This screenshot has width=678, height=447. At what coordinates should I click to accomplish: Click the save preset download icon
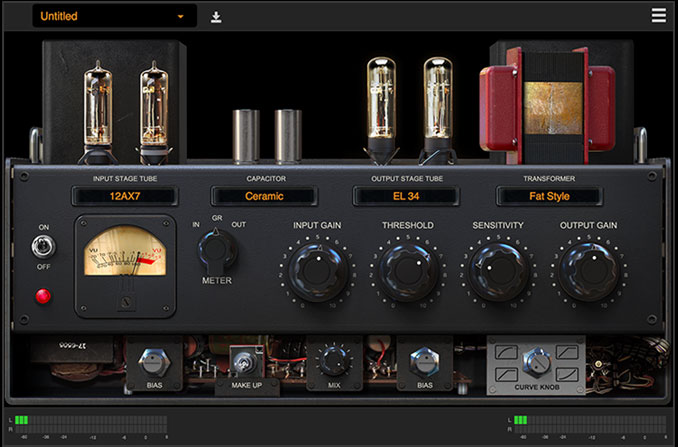(216, 17)
